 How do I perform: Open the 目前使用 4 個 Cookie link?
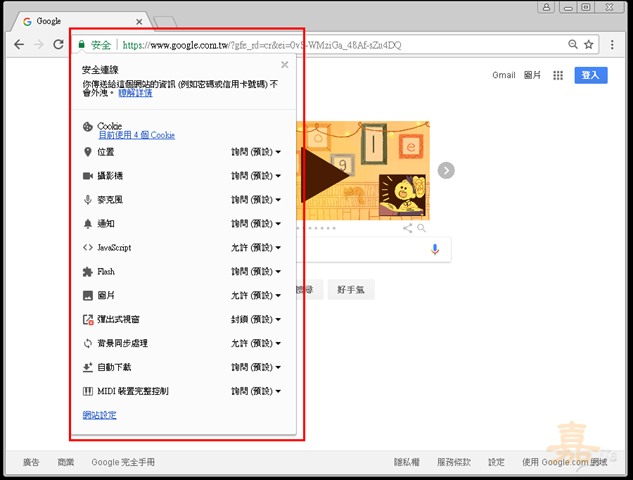point(137,135)
